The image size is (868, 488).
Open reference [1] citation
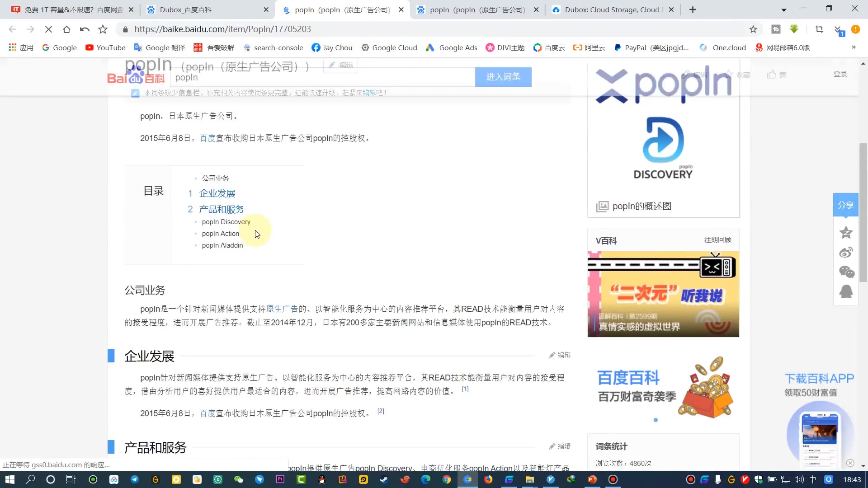(465, 389)
